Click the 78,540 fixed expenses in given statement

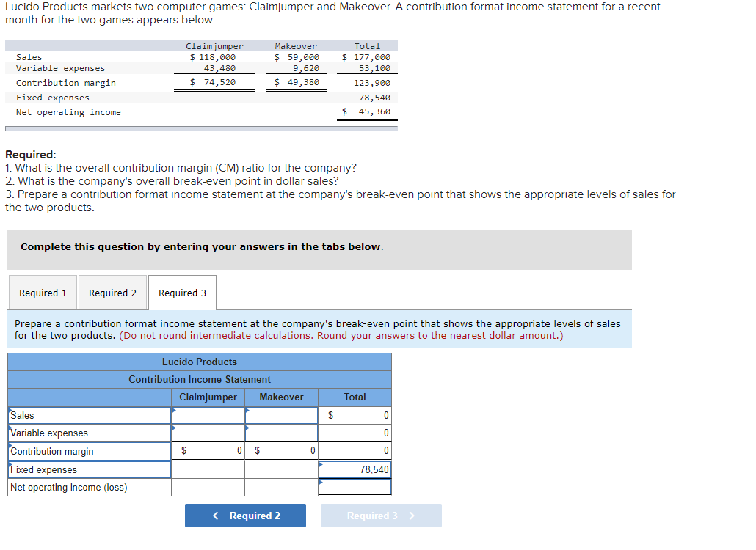(x=374, y=98)
